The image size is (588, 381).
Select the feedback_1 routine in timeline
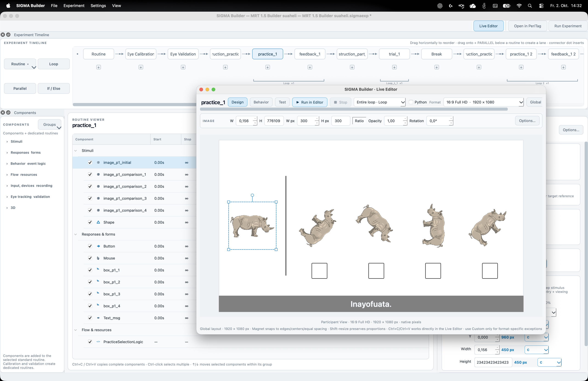pyautogui.click(x=310, y=54)
